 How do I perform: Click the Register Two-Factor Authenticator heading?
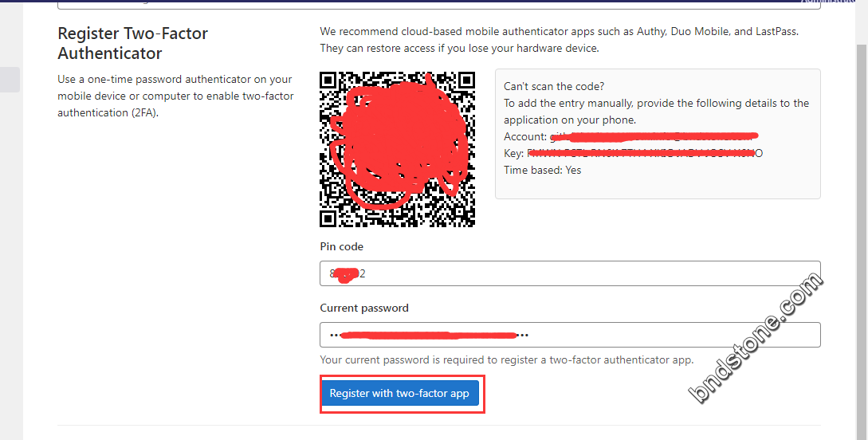tap(133, 43)
